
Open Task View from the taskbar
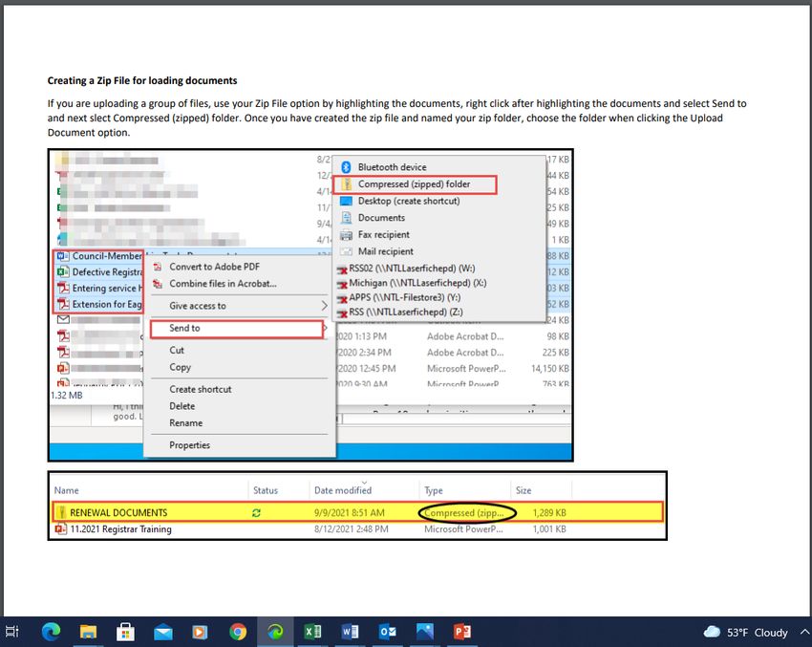(x=11, y=632)
